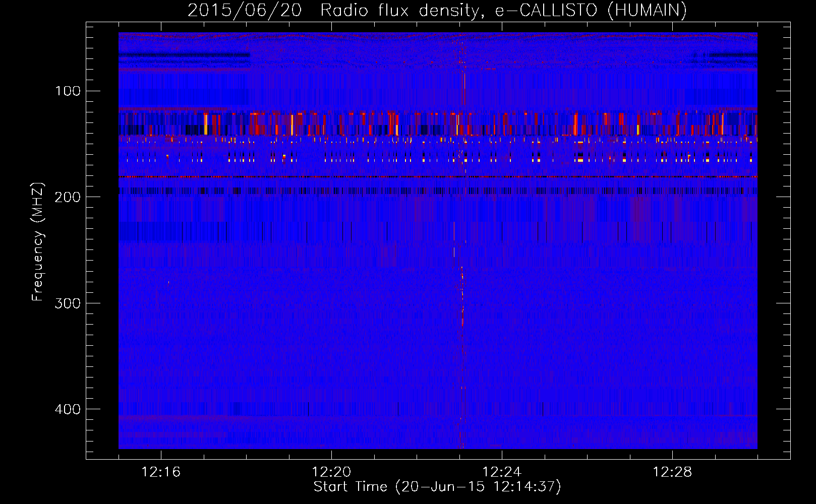This screenshot has width=816, height=504.
Task: Click the 100 frequency tick label
Action: (x=68, y=91)
